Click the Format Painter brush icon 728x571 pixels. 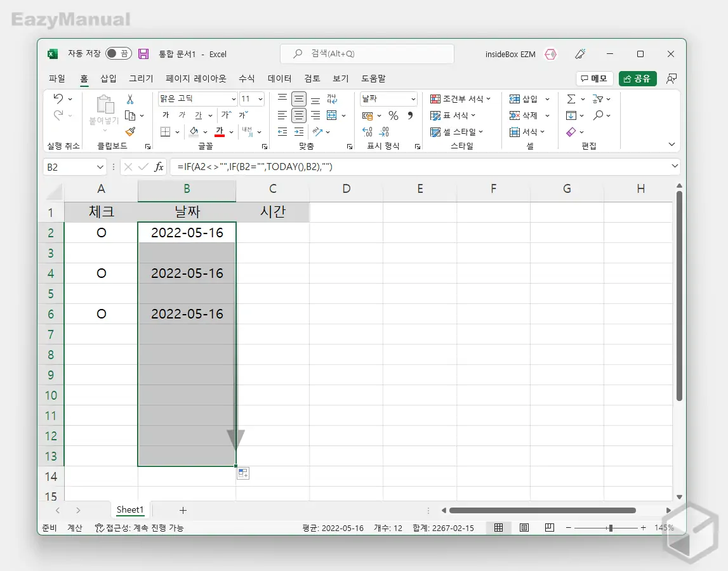coord(130,132)
